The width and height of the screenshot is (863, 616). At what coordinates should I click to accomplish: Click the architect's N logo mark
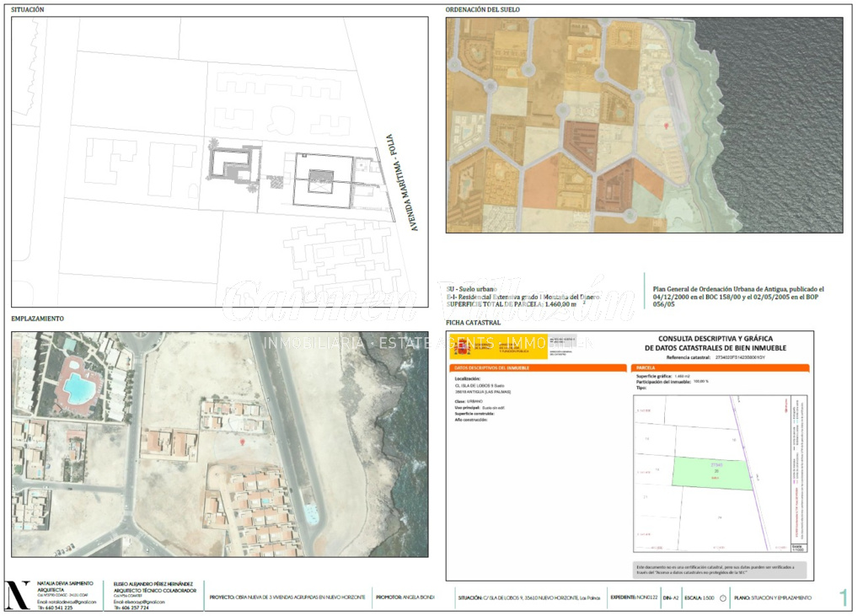tap(19, 595)
